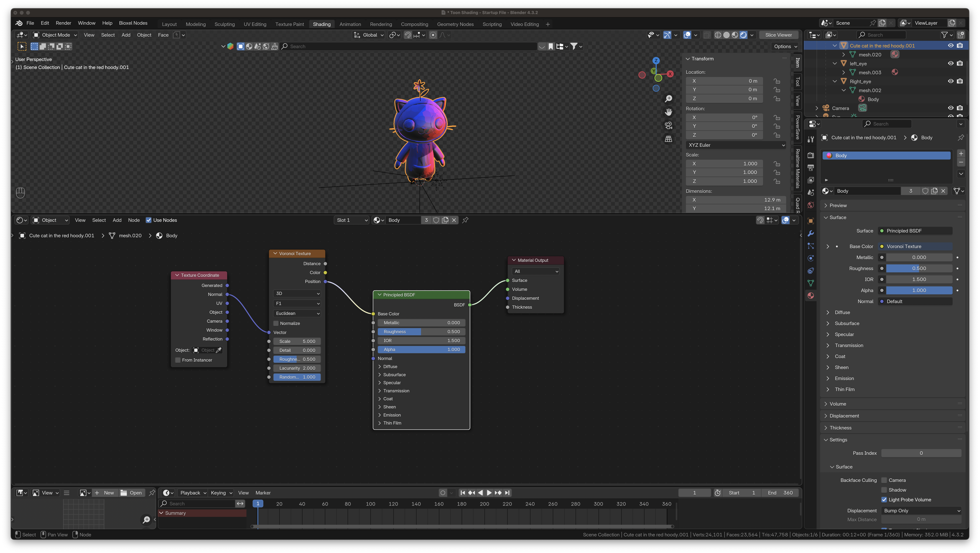Open the Voronoi feature F1 dropdown

[297, 303]
